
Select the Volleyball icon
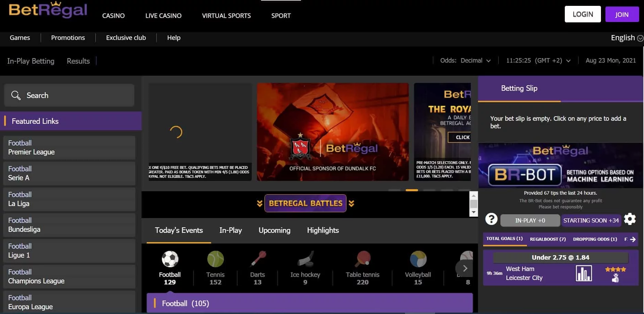[418, 259]
